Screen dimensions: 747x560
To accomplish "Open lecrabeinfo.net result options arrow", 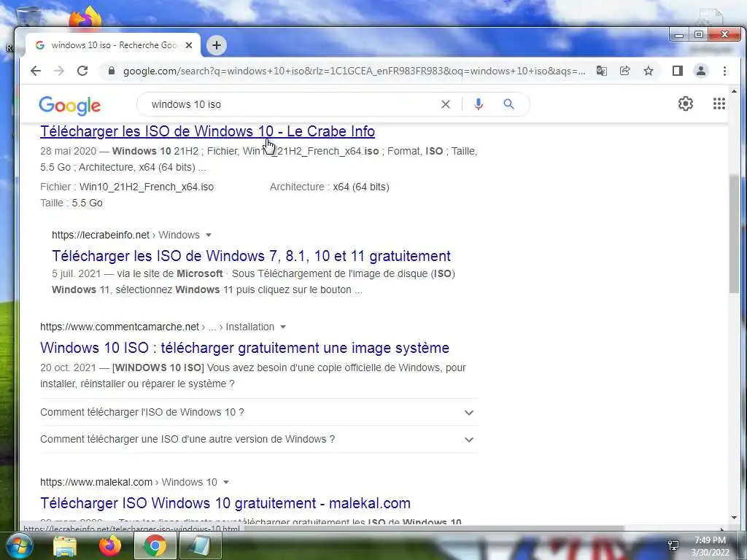I will pos(208,236).
